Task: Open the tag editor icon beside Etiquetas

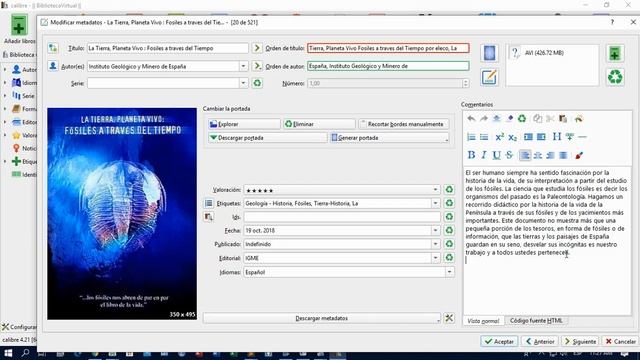Action: (209, 203)
